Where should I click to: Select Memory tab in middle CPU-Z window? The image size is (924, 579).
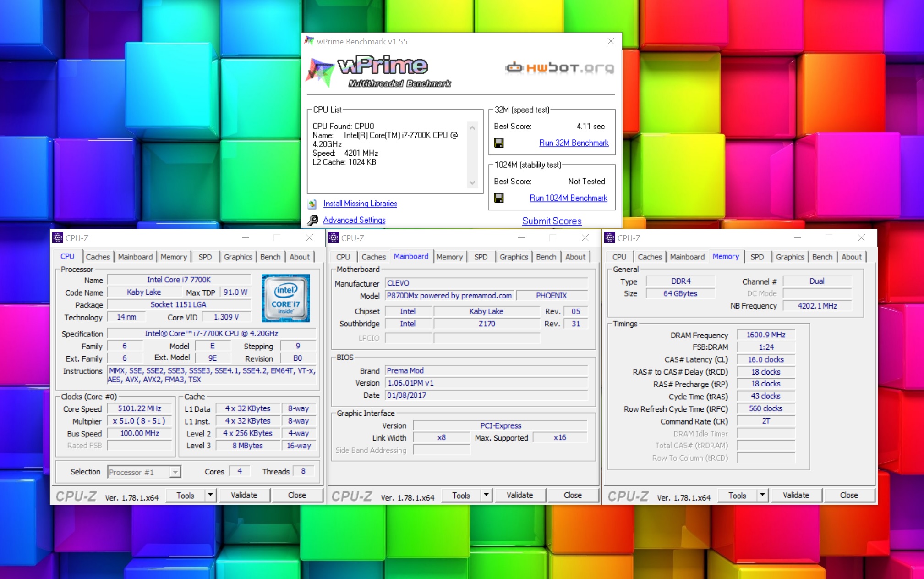[x=449, y=257]
